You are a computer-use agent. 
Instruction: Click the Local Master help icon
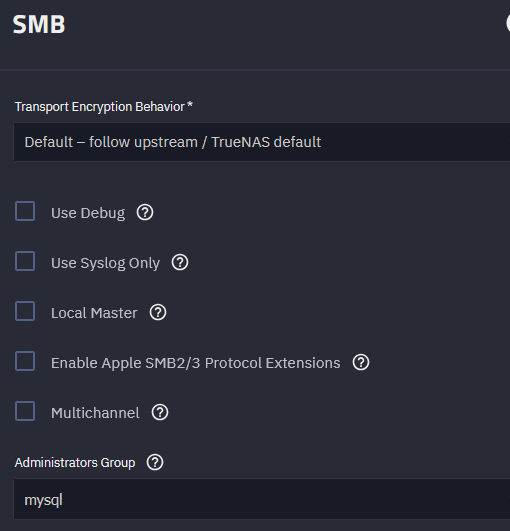pyautogui.click(x=158, y=312)
